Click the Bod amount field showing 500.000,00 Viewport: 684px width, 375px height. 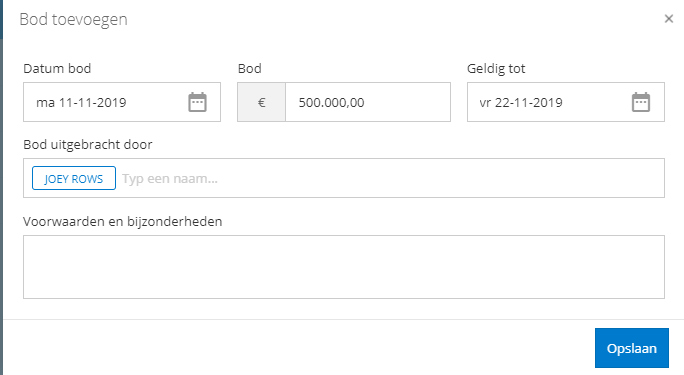coord(368,102)
